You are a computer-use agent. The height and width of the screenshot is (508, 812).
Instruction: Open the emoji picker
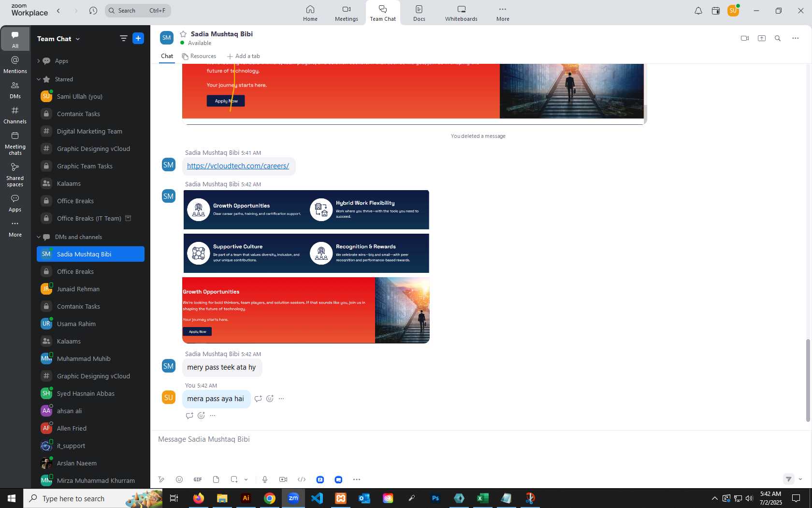click(179, 479)
